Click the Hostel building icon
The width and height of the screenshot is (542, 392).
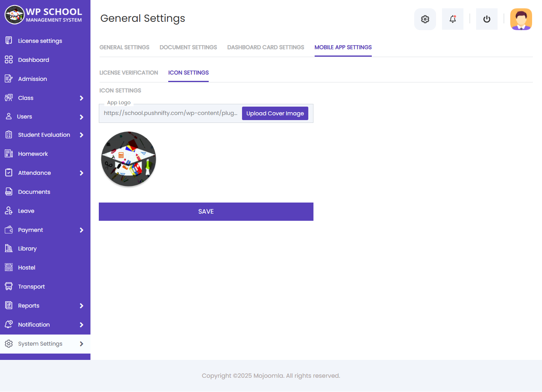coord(9,267)
